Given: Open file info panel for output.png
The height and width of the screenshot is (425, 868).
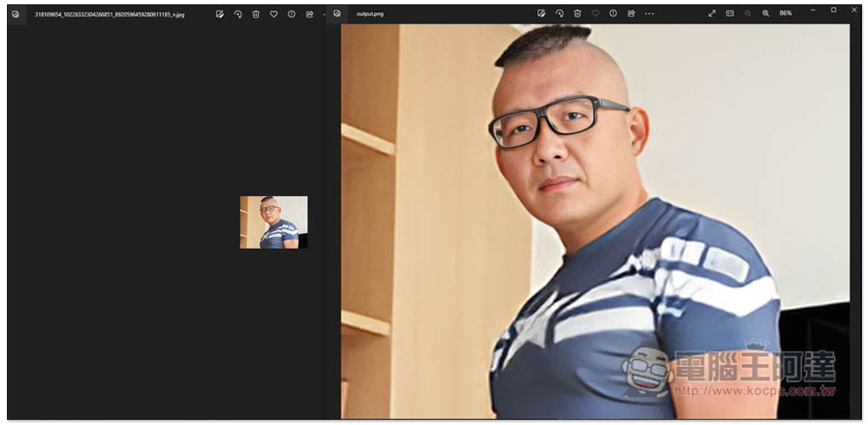Looking at the screenshot, I should tap(613, 14).
